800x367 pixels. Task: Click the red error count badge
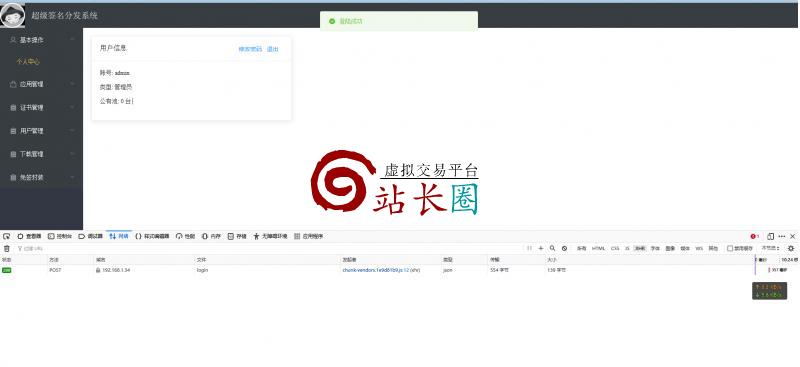pos(755,236)
